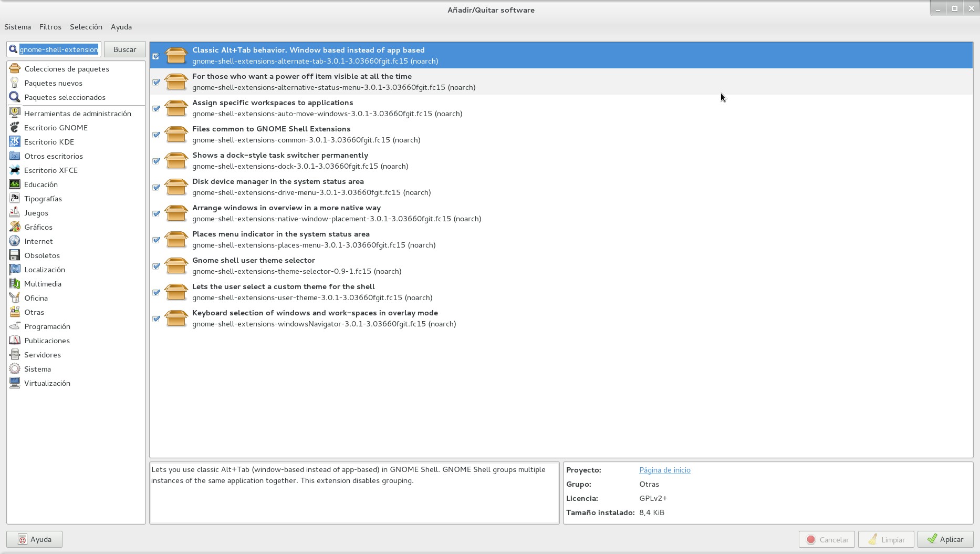Click package icon of dock extension row
Screen dimensions: 980x554
click(176, 160)
